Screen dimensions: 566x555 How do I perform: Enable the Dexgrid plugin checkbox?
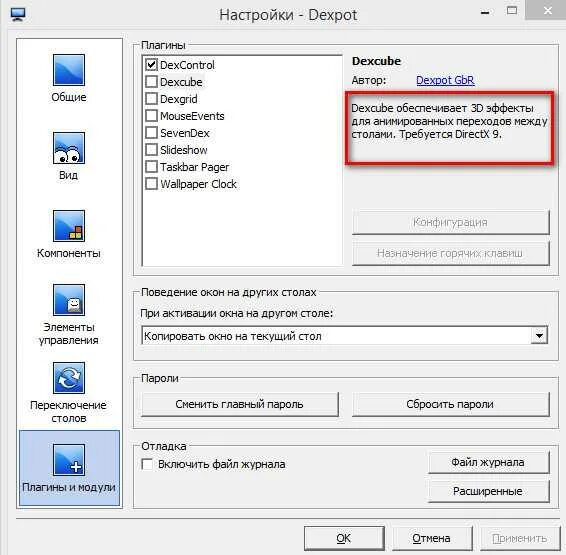point(151,99)
